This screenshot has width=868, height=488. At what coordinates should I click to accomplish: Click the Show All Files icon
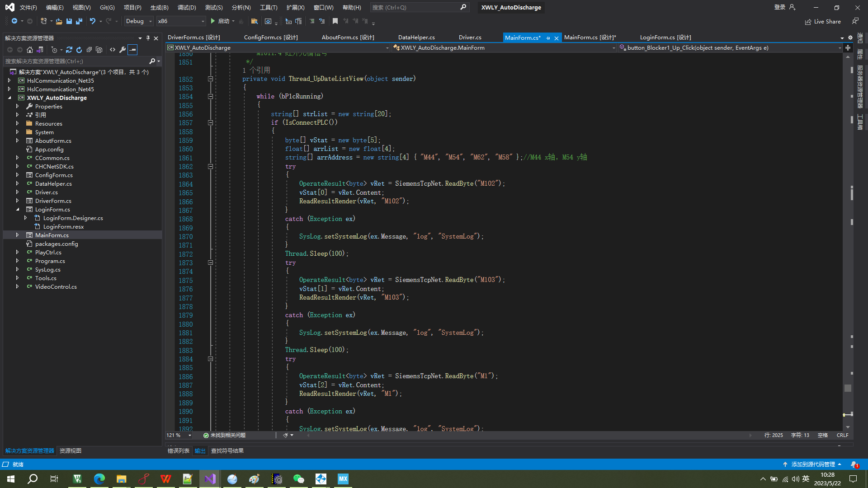click(x=99, y=50)
